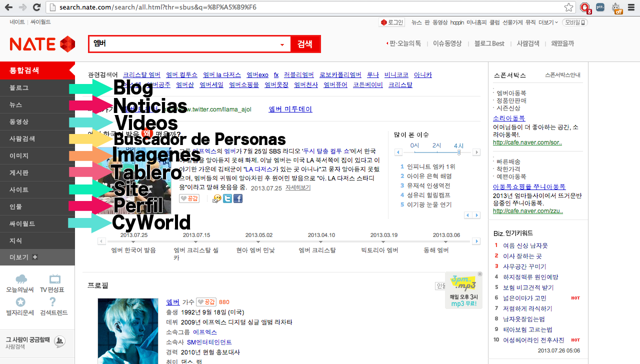Move the issue time slider right arrow
This screenshot has height=364, width=640.
pos(476,152)
